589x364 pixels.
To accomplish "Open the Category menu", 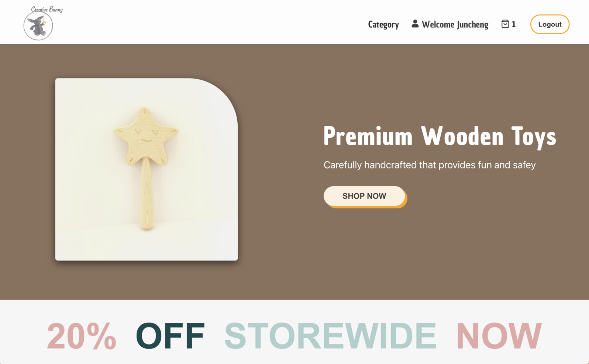I will [383, 24].
